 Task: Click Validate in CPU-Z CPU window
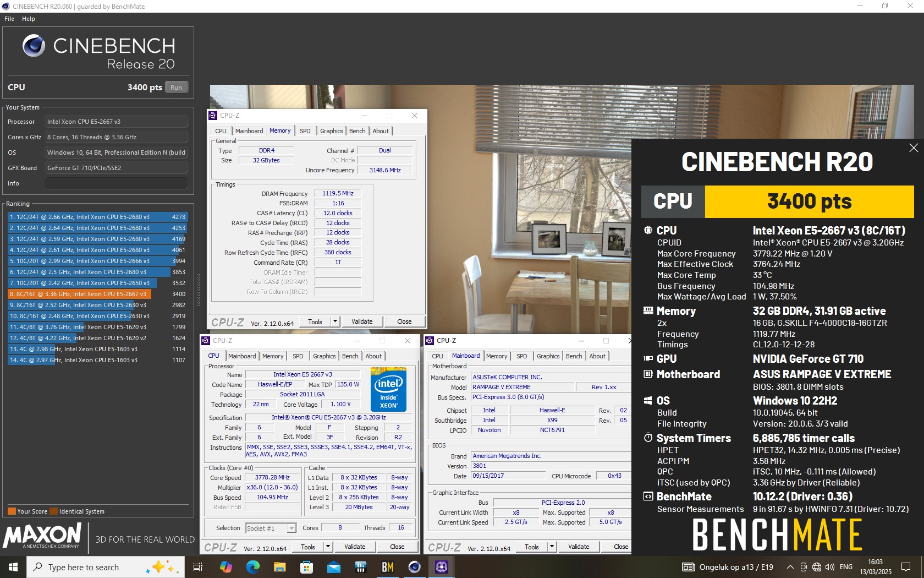(x=355, y=547)
